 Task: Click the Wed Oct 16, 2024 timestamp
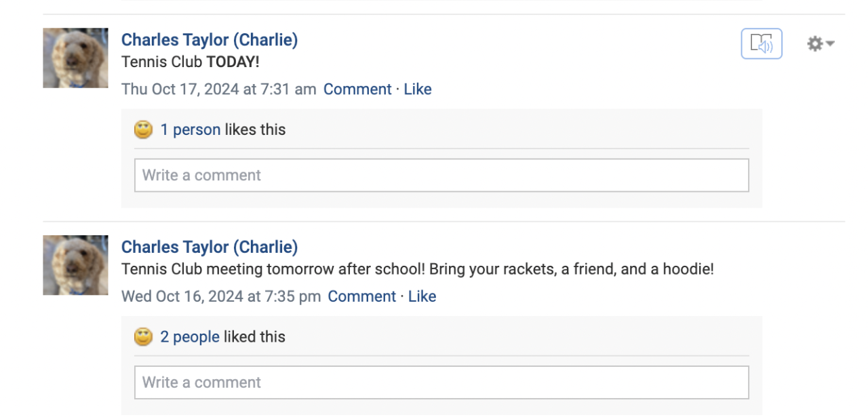(221, 296)
